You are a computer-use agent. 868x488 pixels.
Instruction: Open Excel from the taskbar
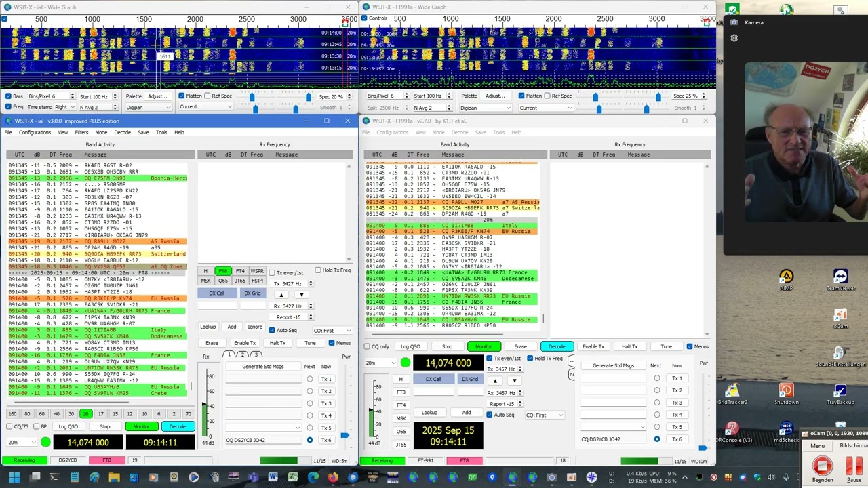pyautogui.click(x=293, y=478)
